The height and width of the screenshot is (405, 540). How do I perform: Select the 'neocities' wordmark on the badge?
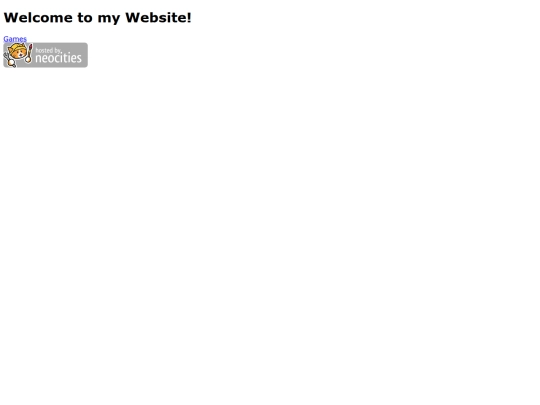[59, 58]
